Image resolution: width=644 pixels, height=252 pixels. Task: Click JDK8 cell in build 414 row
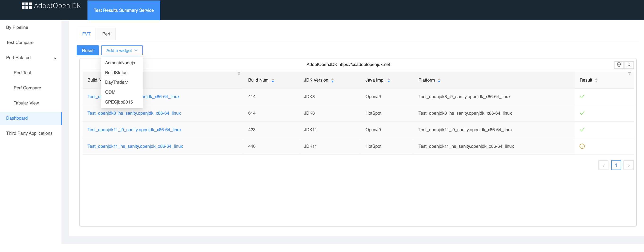[x=309, y=97]
